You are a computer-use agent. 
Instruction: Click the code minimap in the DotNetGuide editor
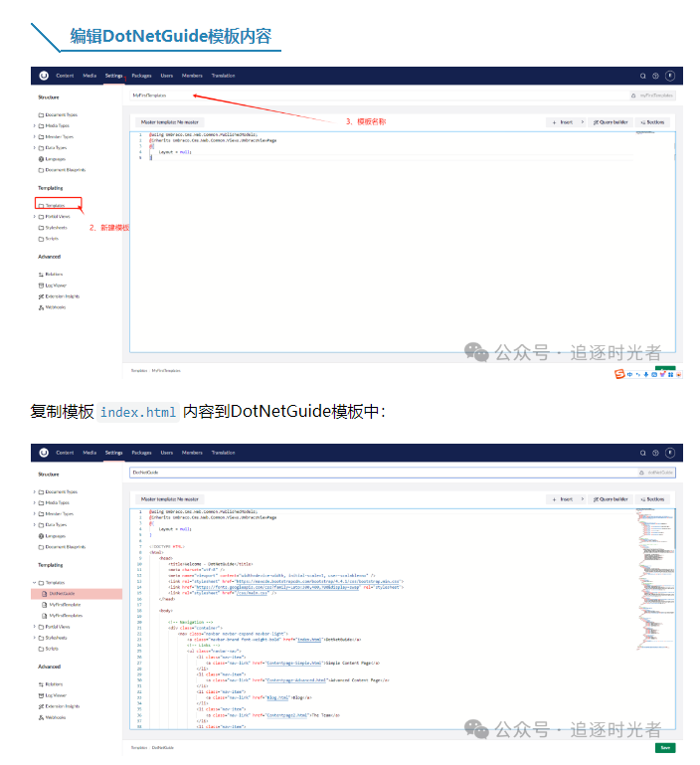[655, 580]
